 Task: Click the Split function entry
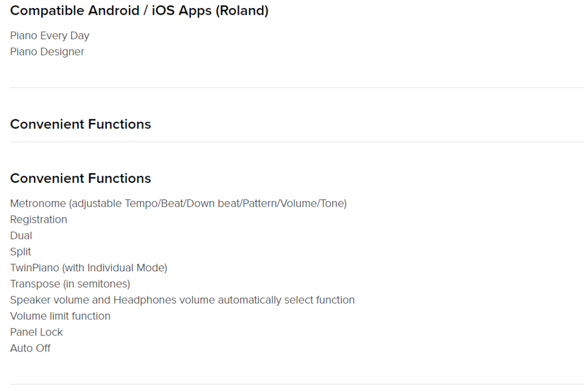pyautogui.click(x=21, y=252)
